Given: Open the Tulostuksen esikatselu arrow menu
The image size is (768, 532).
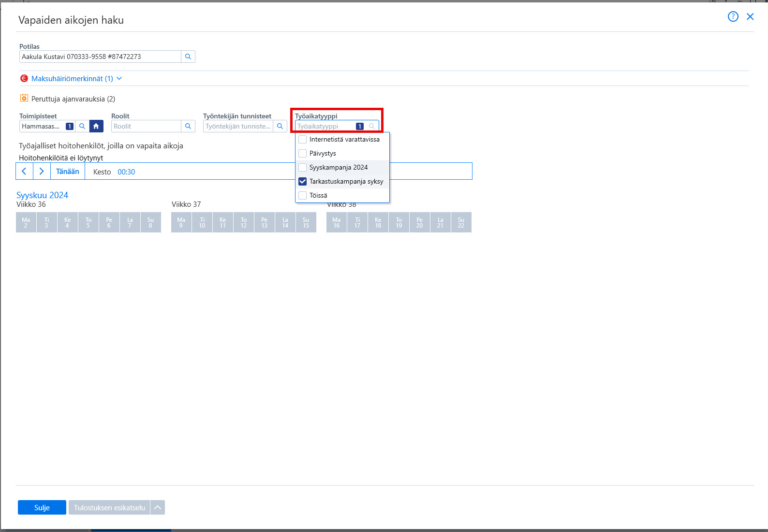Looking at the screenshot, I should click(x=158, y=507).
